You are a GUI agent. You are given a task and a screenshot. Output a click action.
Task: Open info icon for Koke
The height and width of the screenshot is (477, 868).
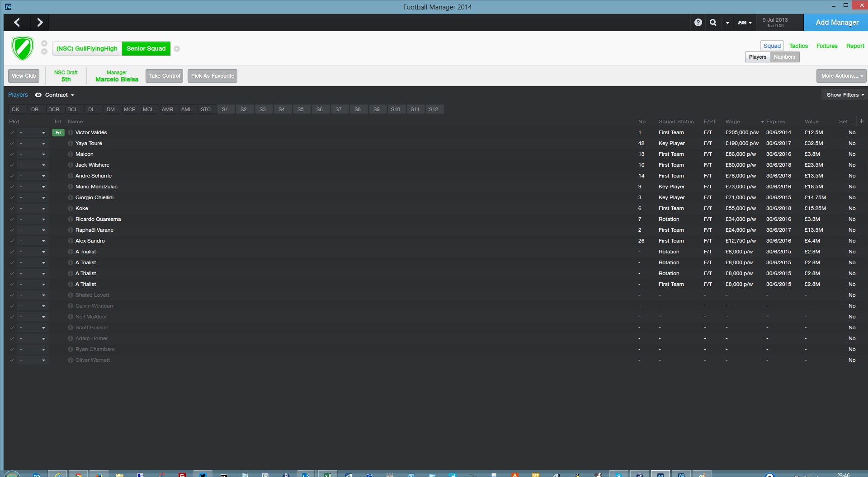point(71,208)
